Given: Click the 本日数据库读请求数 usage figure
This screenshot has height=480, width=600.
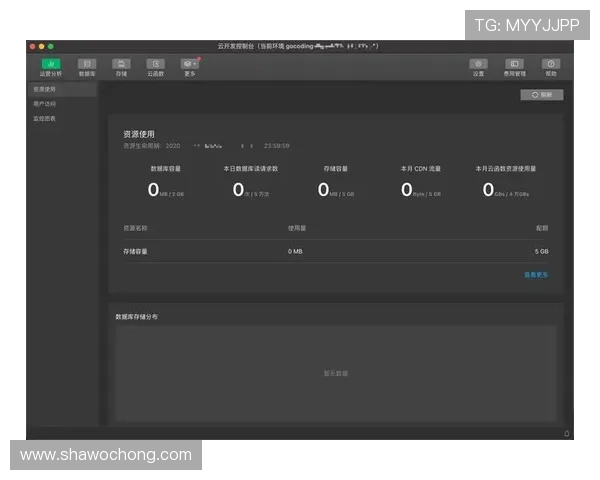Looking at the screenshot, I should click(250, 189).
